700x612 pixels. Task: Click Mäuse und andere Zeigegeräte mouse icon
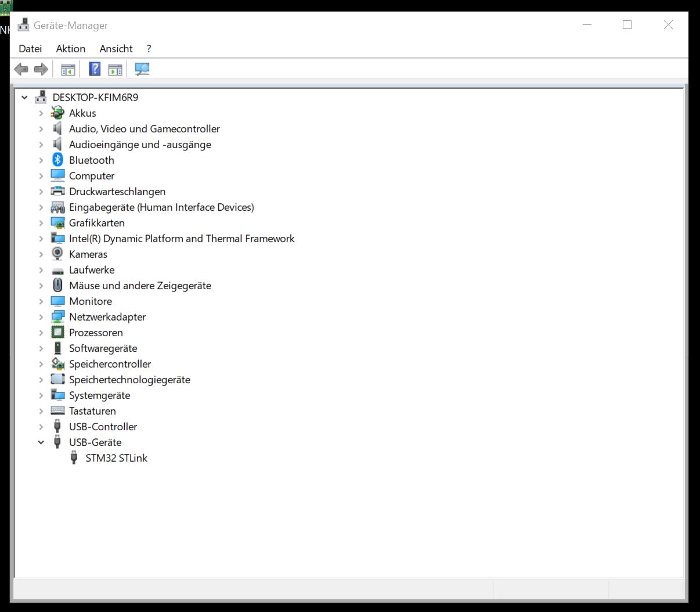57,286
